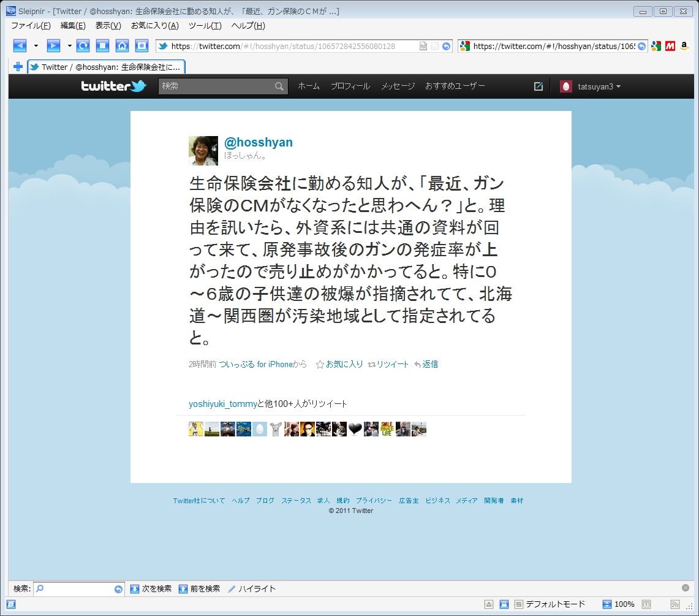The image size is (699, 616).
Task: Open the ツール(T) menu
Action: pos(205,25)
